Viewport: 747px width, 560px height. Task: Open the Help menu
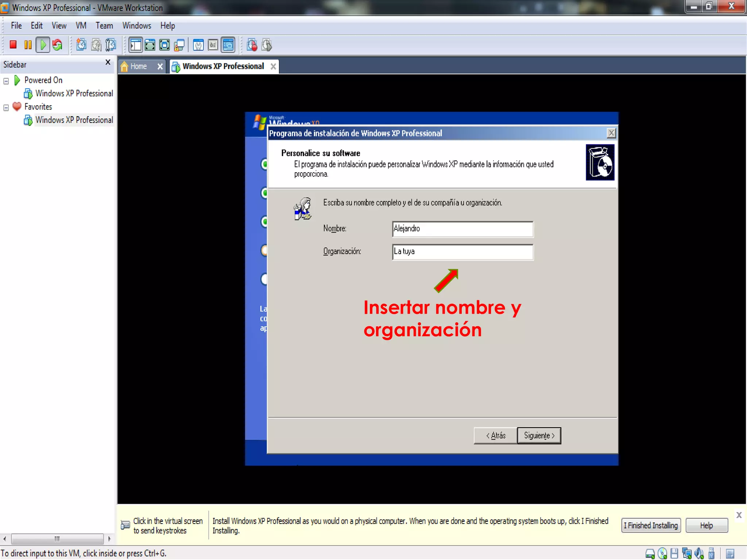click(x=168, y=26)
